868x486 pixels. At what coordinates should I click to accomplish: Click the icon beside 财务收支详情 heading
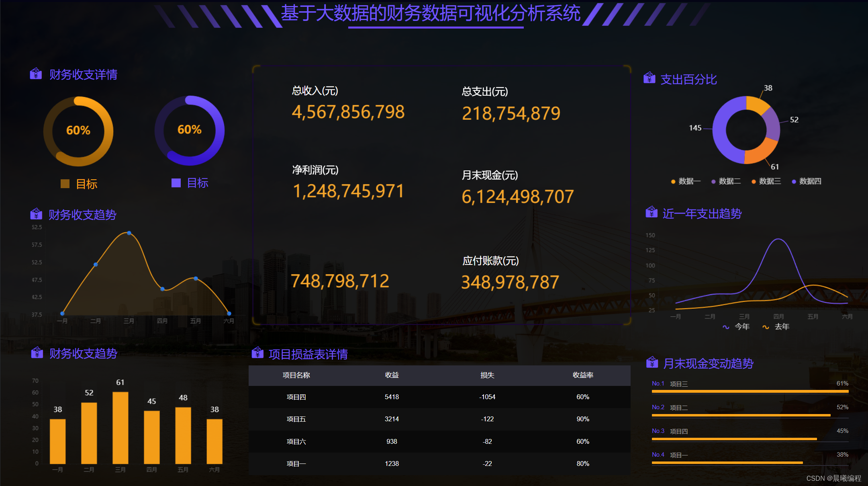(36, 74)
